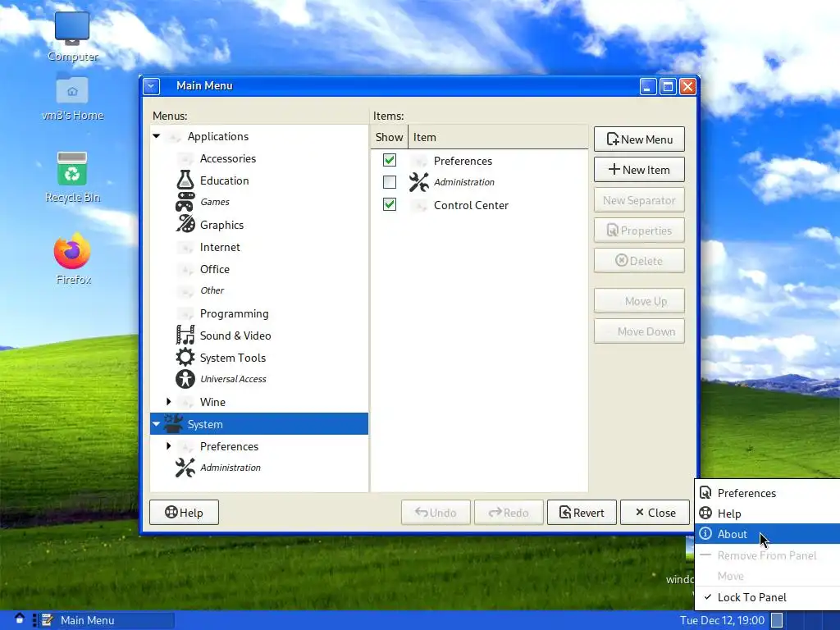Collapse the System tree node
The height and width of the screenshot is (630, 840).
pyautogui.click(x=157, y=424)
